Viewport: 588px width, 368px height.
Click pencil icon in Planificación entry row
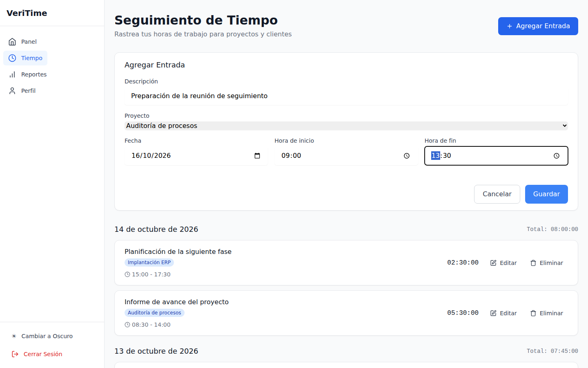pyautogui.click(x=493, y=263)
